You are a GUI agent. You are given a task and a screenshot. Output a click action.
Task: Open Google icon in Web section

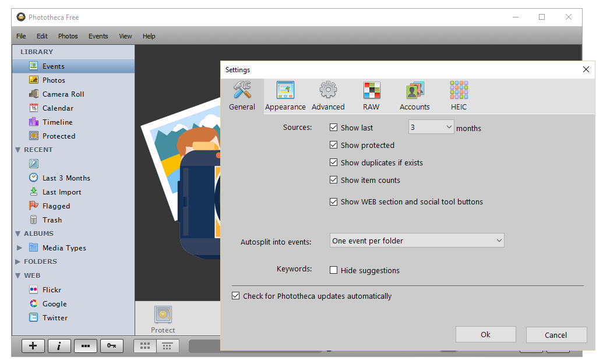click(x=34, y=304)
